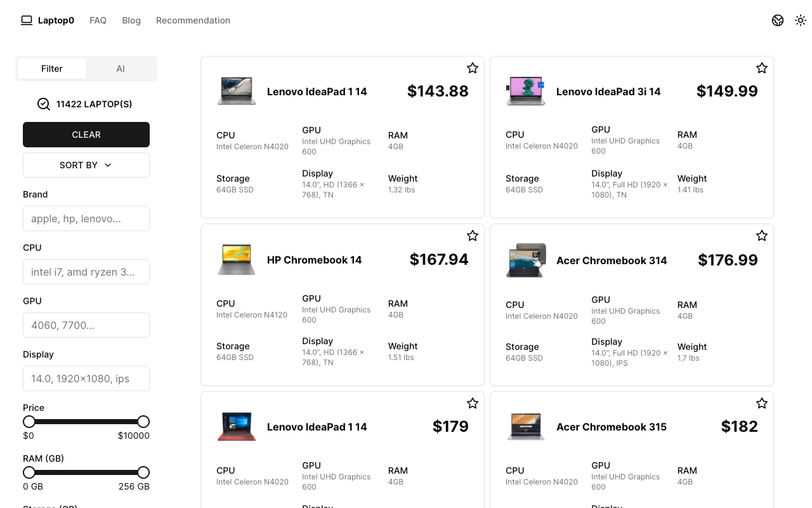This screenshot has height=508, width=812.
Task: Favorite the Acer Chromebook 315 laptop
Action: (762, 403)
